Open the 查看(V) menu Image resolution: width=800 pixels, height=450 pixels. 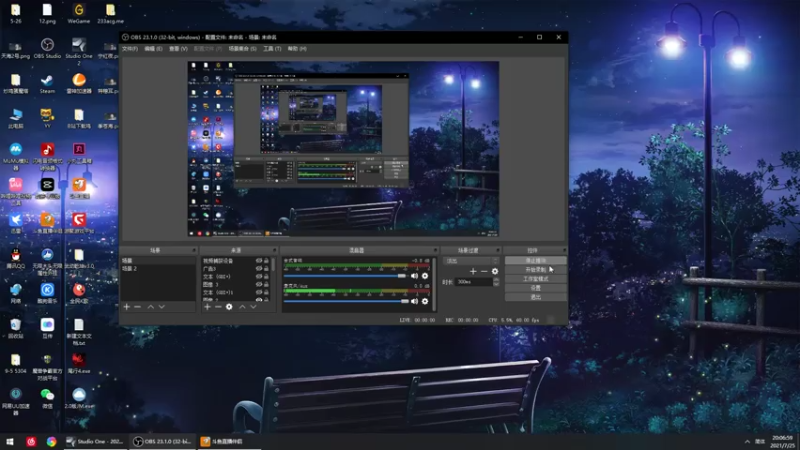178,49
